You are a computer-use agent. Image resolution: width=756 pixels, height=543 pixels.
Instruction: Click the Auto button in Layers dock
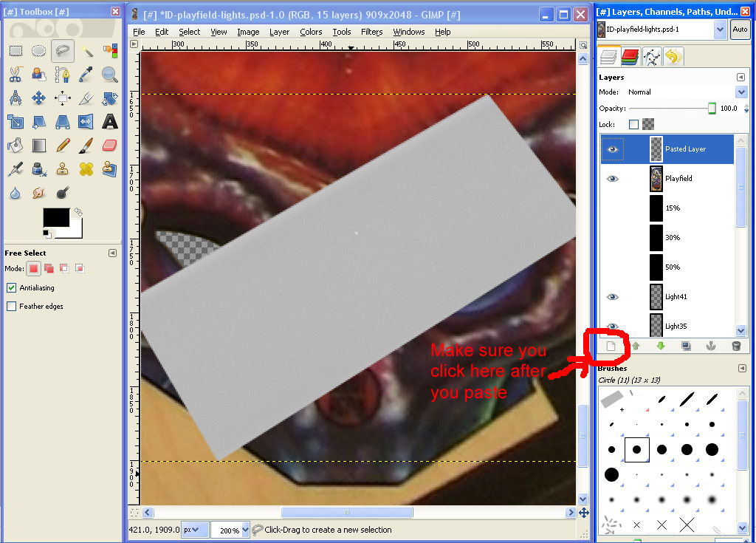click(x=740, y=30)
